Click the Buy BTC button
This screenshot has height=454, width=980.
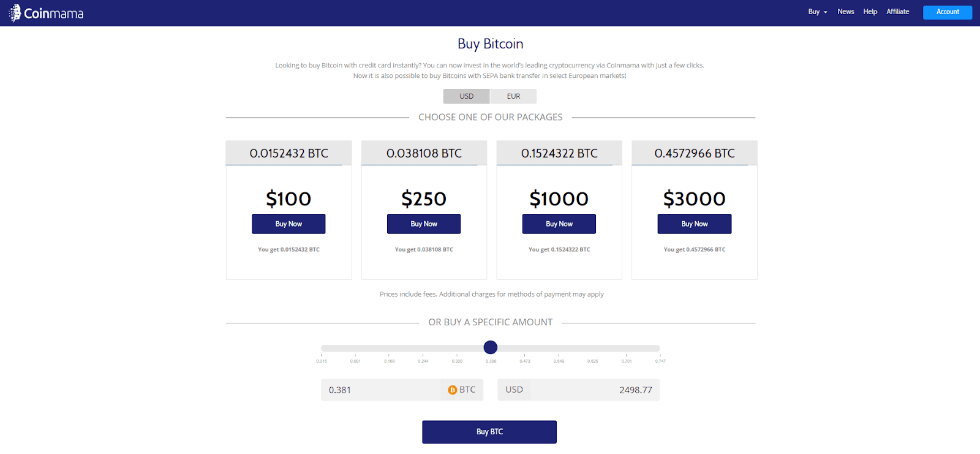point(489,432)
